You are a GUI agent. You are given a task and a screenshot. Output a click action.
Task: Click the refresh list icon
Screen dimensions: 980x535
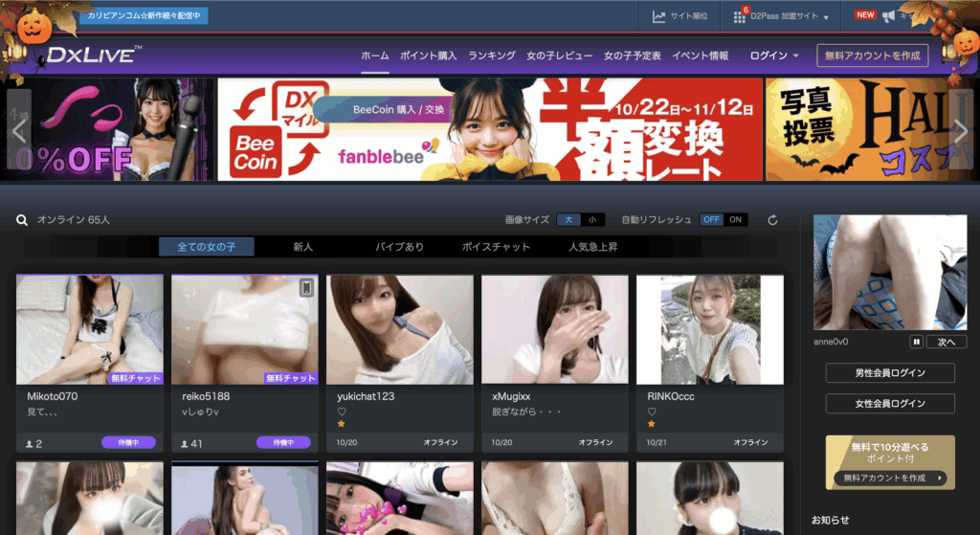pos(772,220)
